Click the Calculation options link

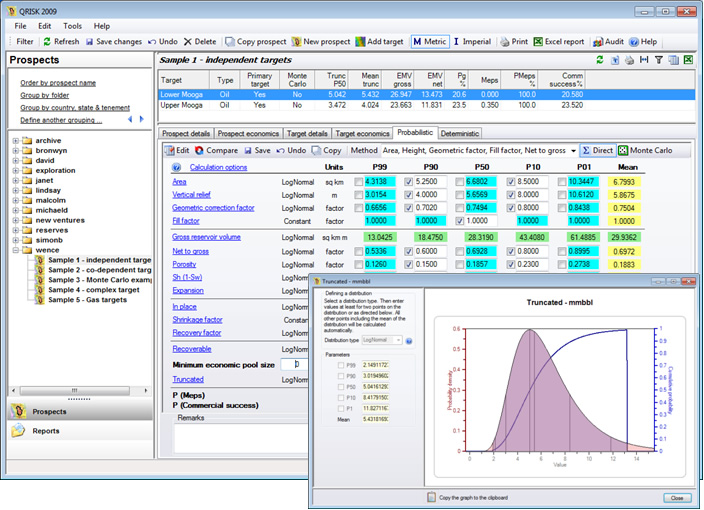(x=218, y=167)
